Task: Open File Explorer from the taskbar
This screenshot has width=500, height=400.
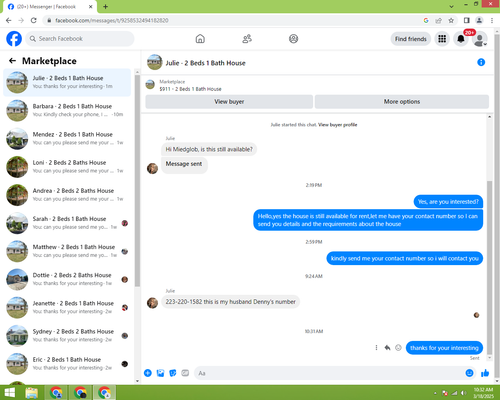Action: click(32, 393)
